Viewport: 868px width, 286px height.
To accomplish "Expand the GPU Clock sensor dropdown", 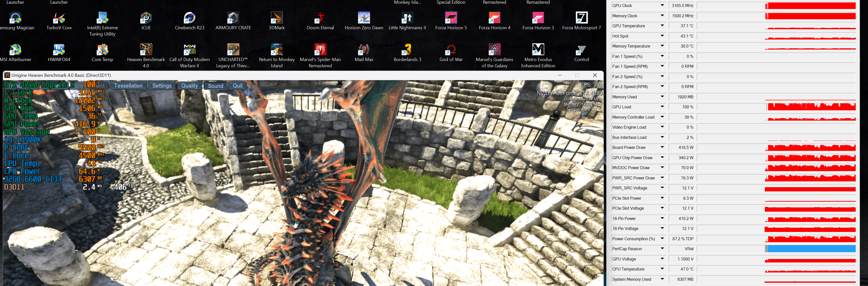I will [x=662, y=6].
